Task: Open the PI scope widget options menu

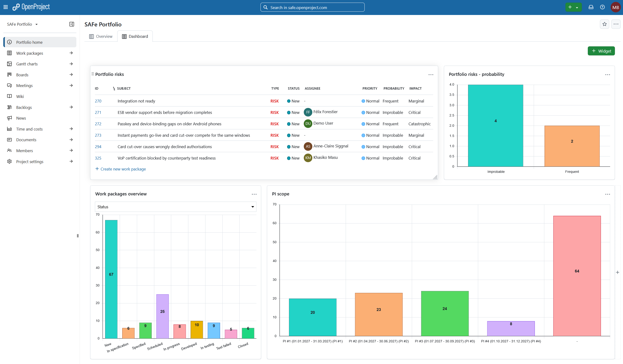Action: pyautogui.click(x=608, y=194)
